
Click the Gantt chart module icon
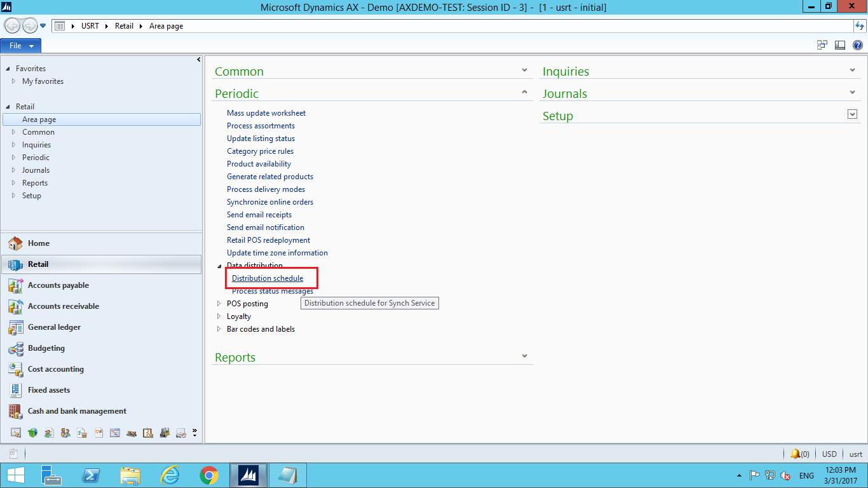tap(115, 433)
